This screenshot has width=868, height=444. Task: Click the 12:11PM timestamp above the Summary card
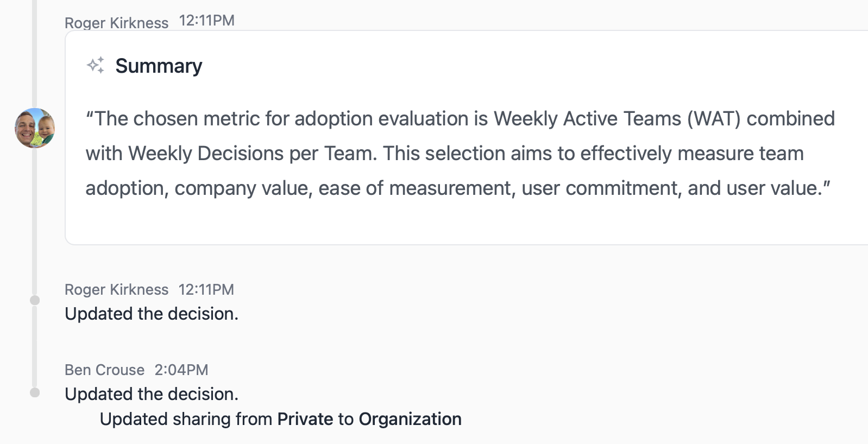[207, 21]
